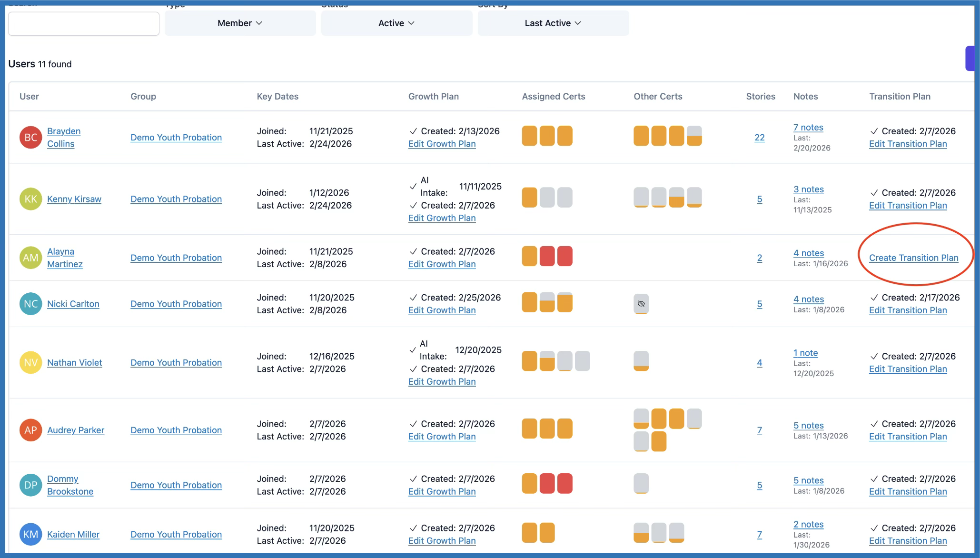
Task: Click Edit Growth Plan for Kenny Kirsaw
Action: [442, 218]
